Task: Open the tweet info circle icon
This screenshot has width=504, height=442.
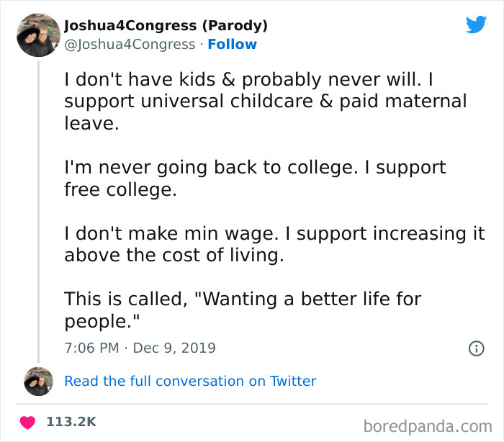Action: pyautogui.click(x=476, y=348)
